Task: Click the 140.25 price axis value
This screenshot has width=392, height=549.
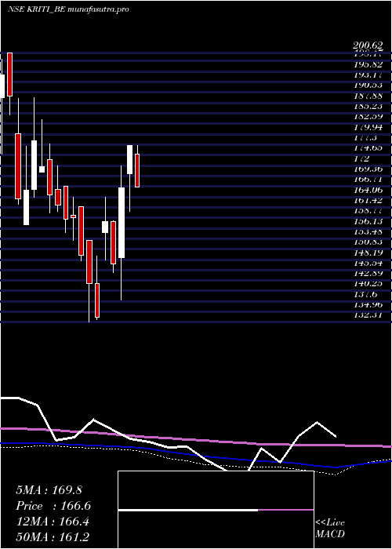Action: pos(368,284)
